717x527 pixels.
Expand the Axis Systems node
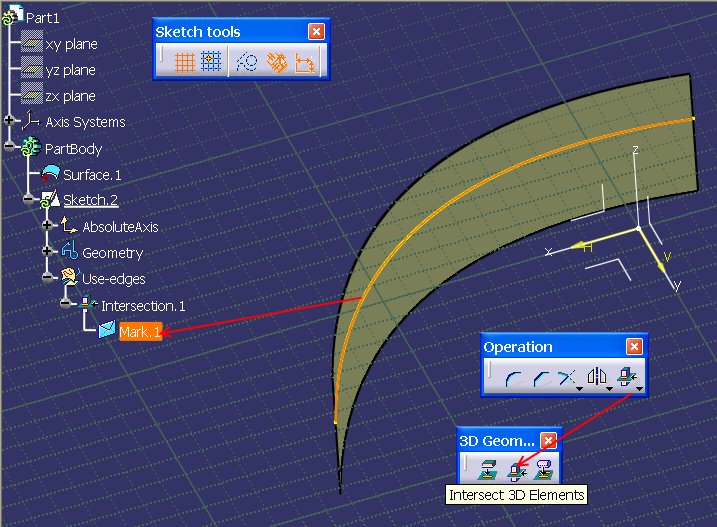point(9,121)
